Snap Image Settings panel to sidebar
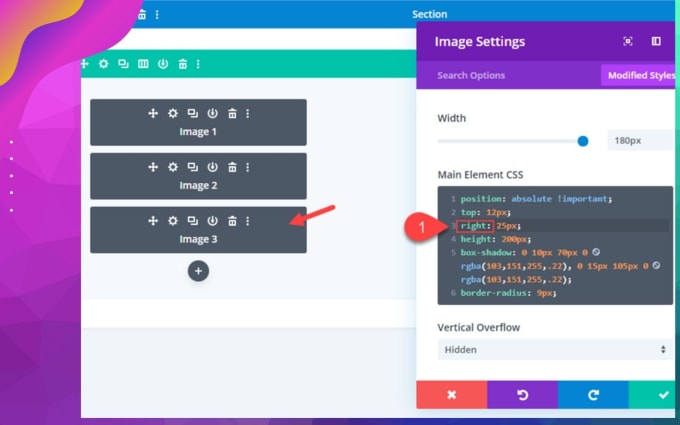Viewport: 680px width, 425px height. (656, 41)
